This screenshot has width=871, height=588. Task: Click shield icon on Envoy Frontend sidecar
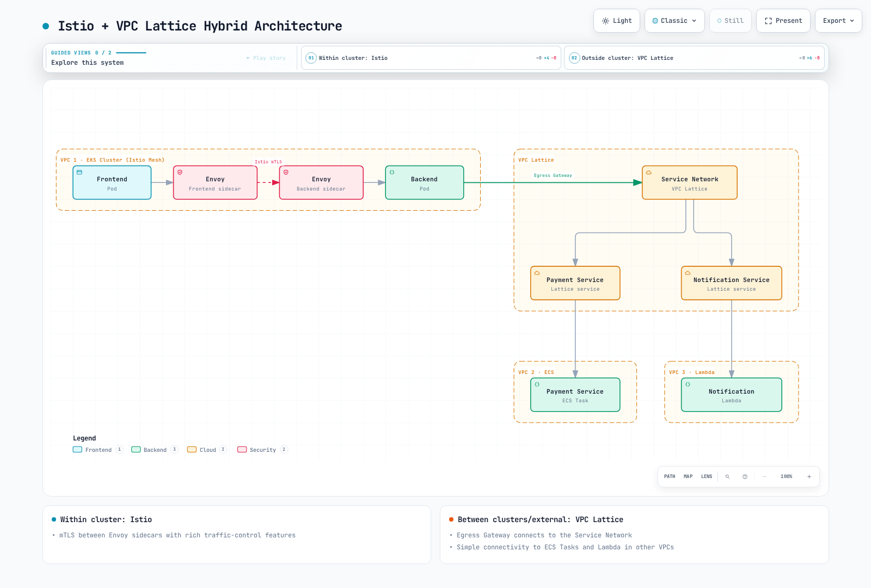(x=180, y=172)
